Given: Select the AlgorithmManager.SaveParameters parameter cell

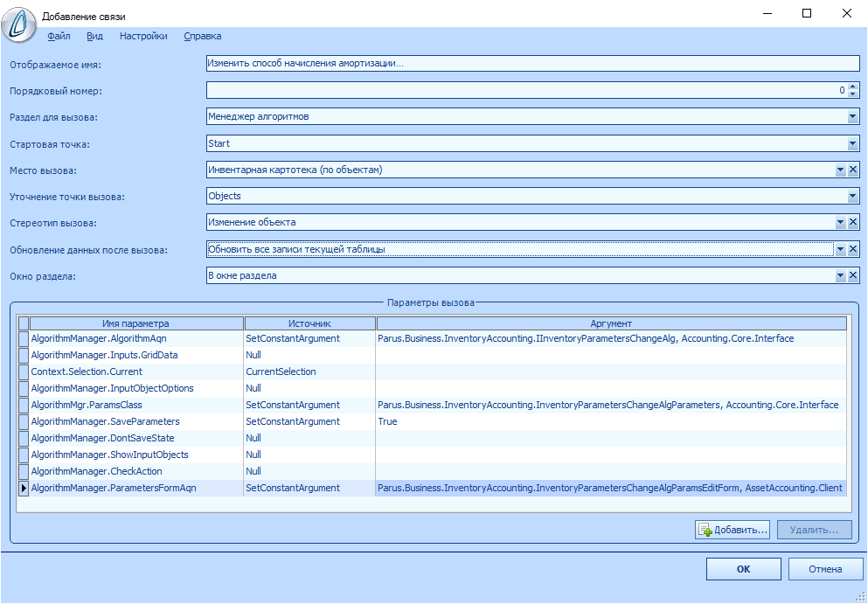Looking at the screenshot, I should pyautogui.click(x=136, y=421).
